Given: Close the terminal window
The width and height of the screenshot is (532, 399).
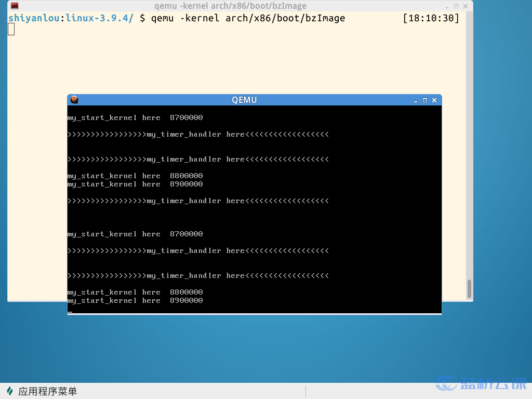Looking at the screenshot, I should [x=465, y=6].
